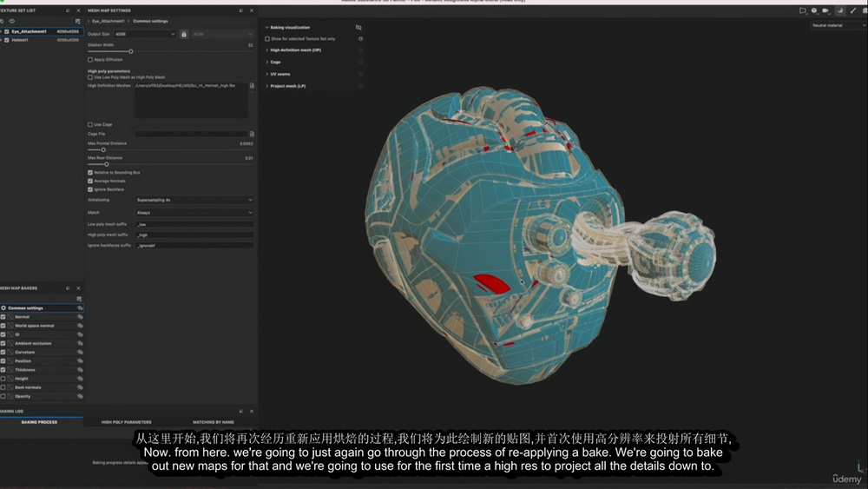Expand the Project mesh (LP) section
This screenshot has width=868, height=489.
pyautogui.click(x=266, y=86)
